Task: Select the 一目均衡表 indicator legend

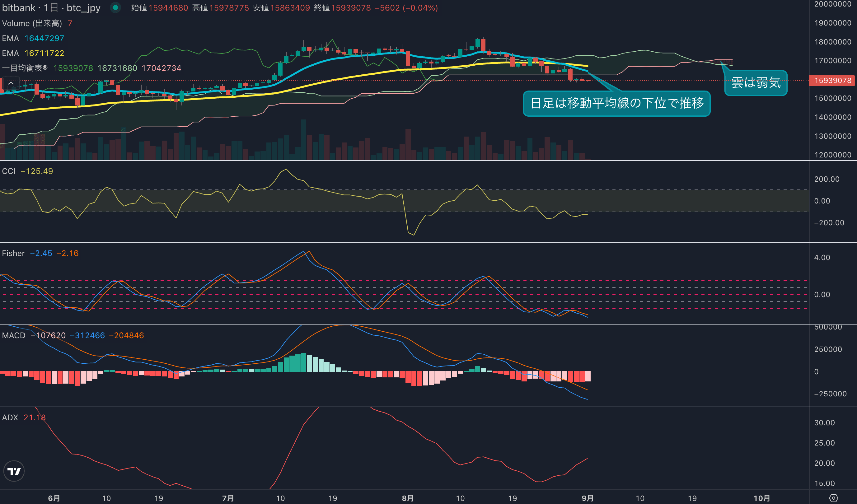Action: [25, 68]
